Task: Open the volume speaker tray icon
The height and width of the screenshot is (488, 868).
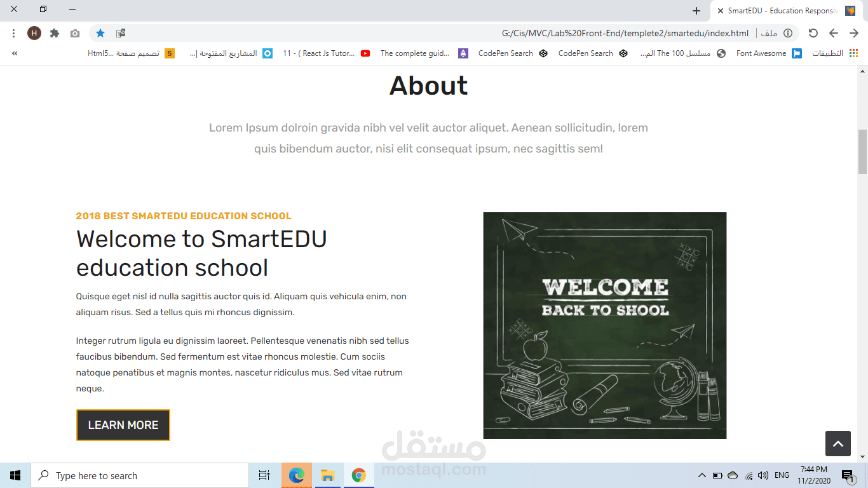Action: tap(763, 475)
